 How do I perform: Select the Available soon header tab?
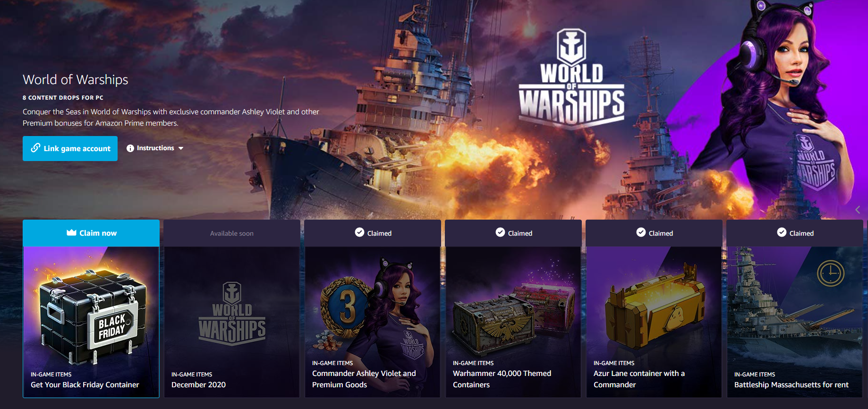click(x=232, y=233)
